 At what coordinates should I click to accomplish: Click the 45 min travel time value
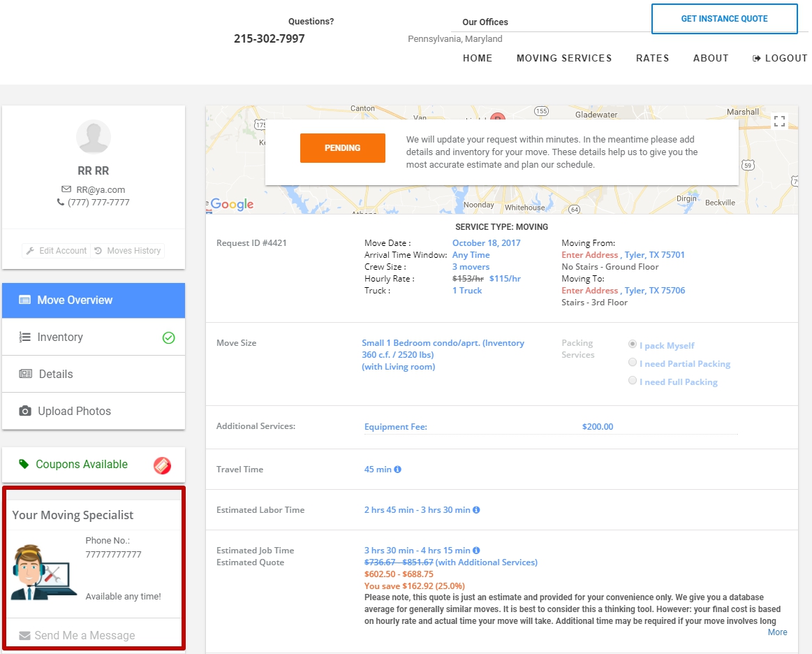pyautogui.click(x=378, y=470)
